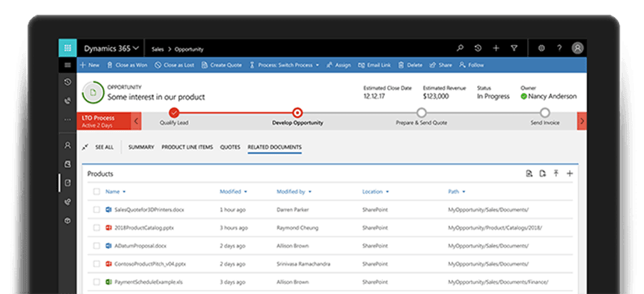Open the phone calls sidebar icon
The image size is (644, 294).
[68, 101]
